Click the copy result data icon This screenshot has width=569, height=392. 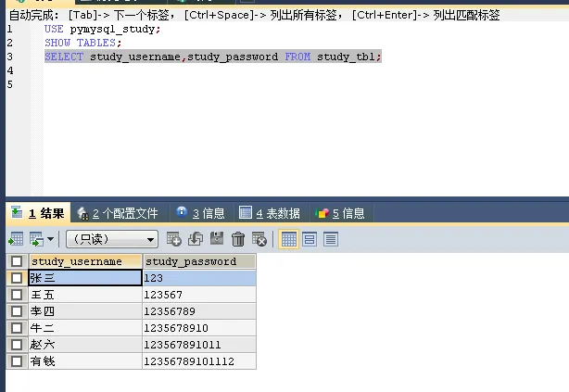pos(37,239)
